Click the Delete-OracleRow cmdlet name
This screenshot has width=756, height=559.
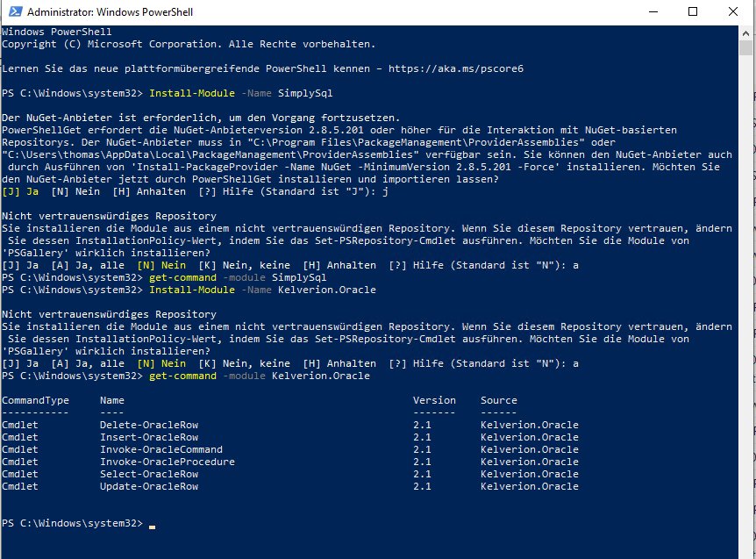[x=149, y=425]
